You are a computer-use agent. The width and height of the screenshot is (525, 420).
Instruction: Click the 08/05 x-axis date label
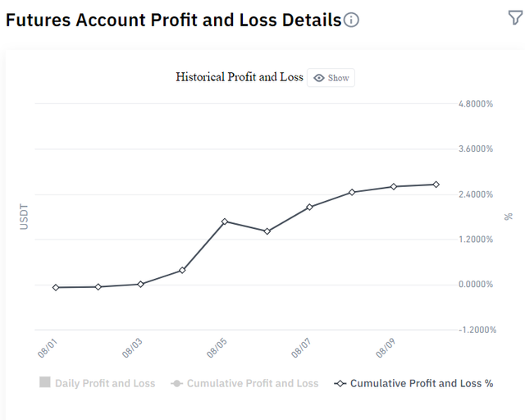point(217,348)
